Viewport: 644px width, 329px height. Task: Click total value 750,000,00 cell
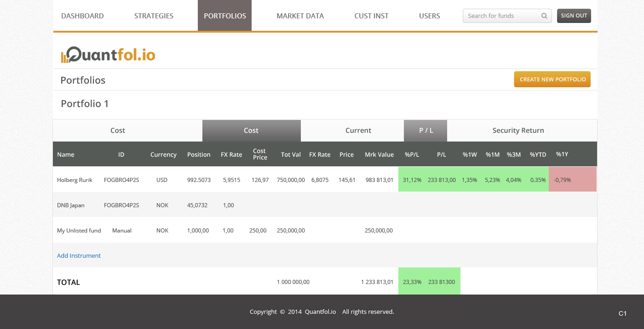pyautogui.click(x=291, y=180)
